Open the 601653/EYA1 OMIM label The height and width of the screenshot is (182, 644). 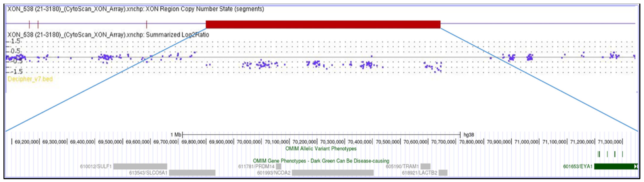tap(578, 166)
